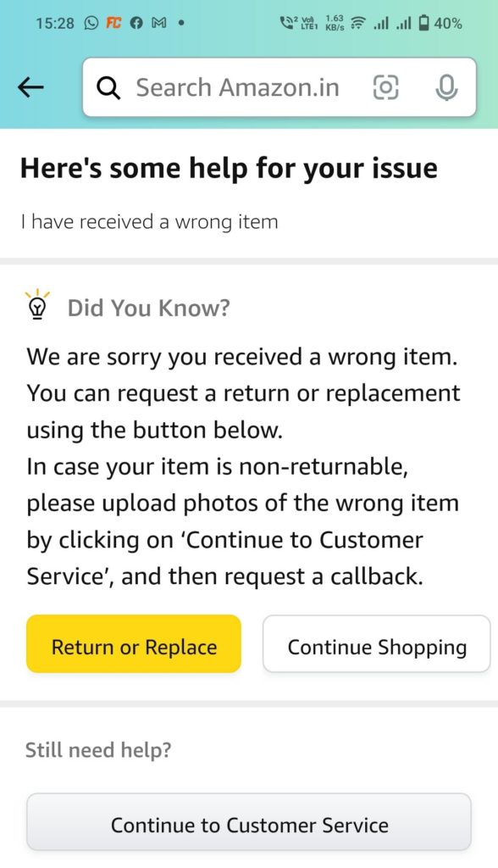
Task: Click Continue to Customer Service
Action: (249, 823)
